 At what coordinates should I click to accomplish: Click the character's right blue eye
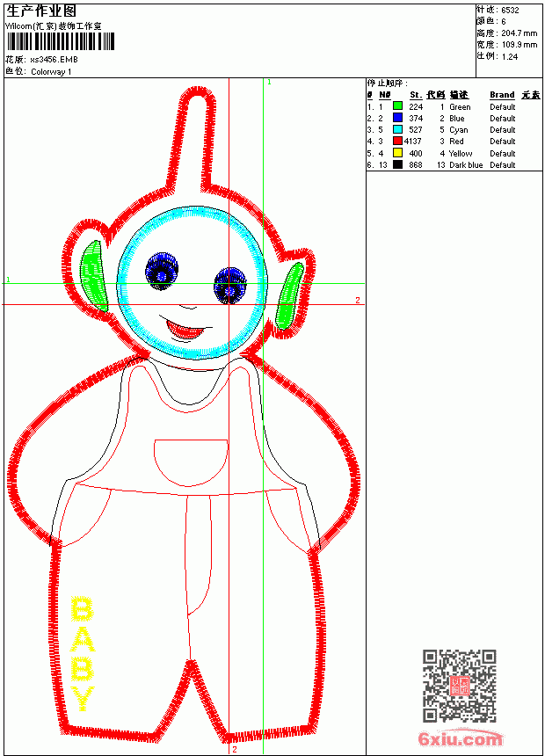230,285
